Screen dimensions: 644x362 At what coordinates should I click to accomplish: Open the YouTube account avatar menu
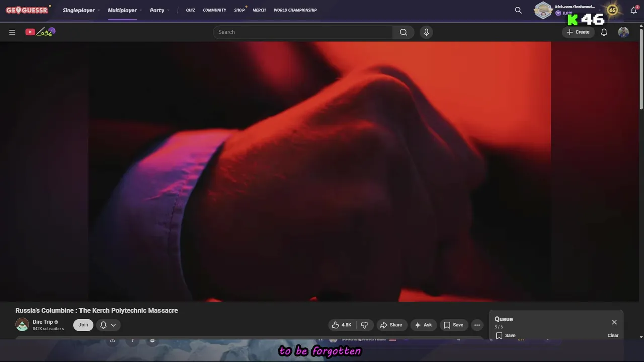pyautogui.click(x=623, y=32)
